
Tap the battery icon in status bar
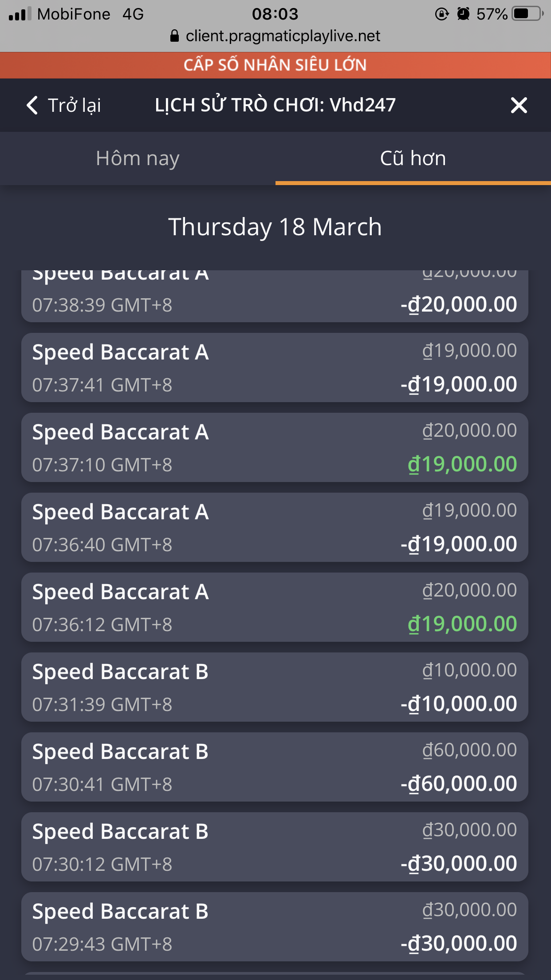point(527,14)
